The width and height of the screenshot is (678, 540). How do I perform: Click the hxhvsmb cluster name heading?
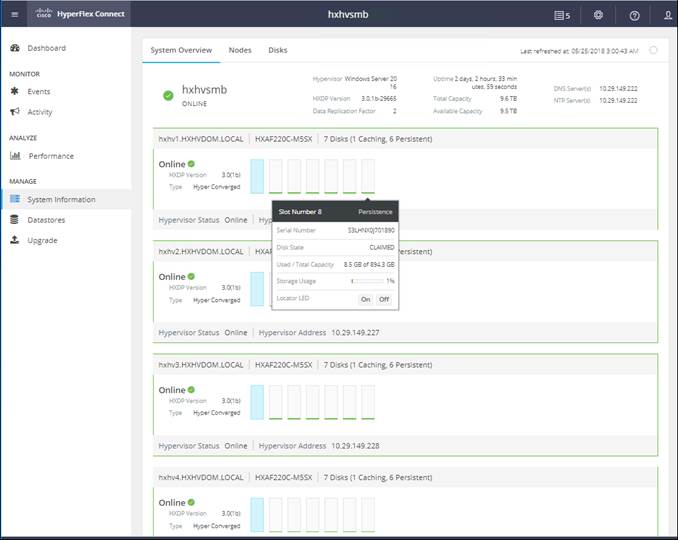[x=205, y=89]
